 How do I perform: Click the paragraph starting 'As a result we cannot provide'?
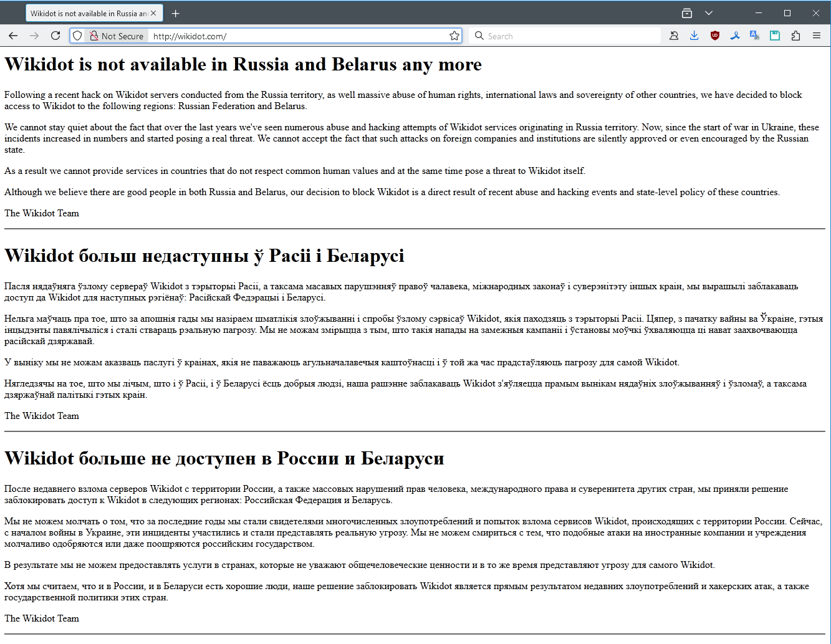(295, 171)
